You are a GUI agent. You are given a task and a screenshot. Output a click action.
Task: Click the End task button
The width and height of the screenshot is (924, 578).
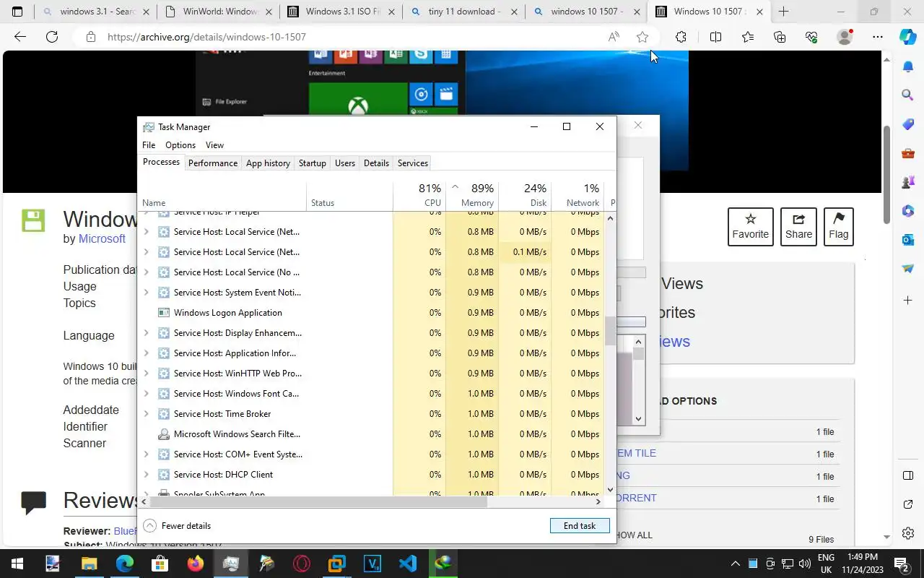point(580,526)
